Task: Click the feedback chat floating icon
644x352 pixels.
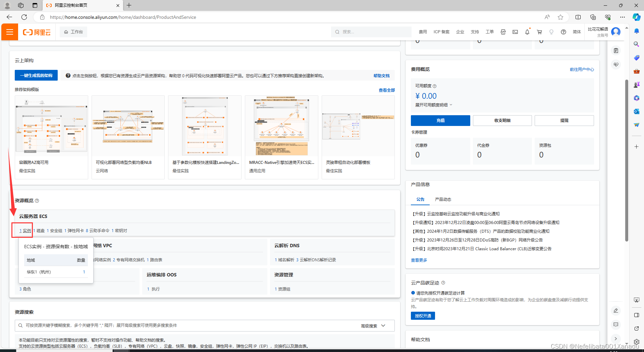Action: tap(616, 324)
